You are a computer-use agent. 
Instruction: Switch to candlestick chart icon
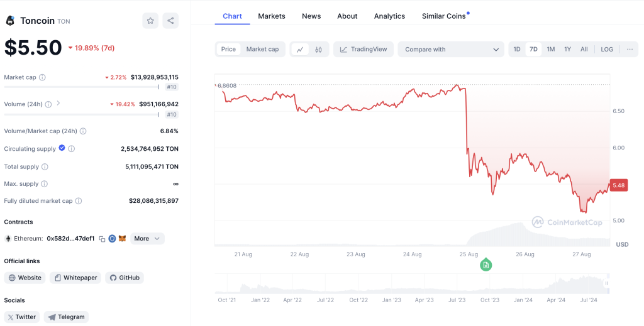point(319,49)
